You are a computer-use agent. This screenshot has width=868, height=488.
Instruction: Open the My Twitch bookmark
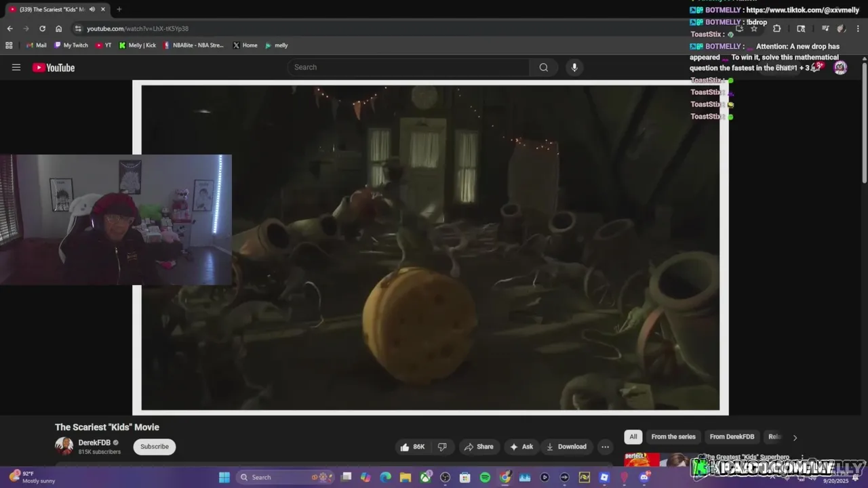pos(71,45)
